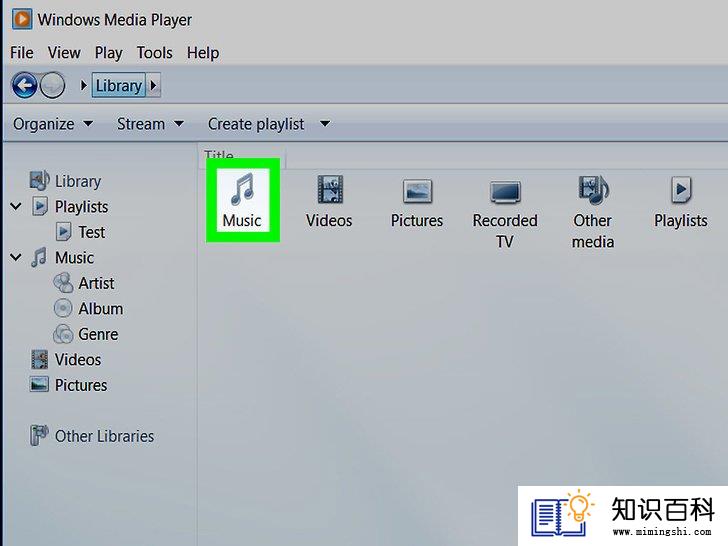Click the Playlists icon in sidebar tree
The image size is (728, 546).
click(x=40, y=206)
